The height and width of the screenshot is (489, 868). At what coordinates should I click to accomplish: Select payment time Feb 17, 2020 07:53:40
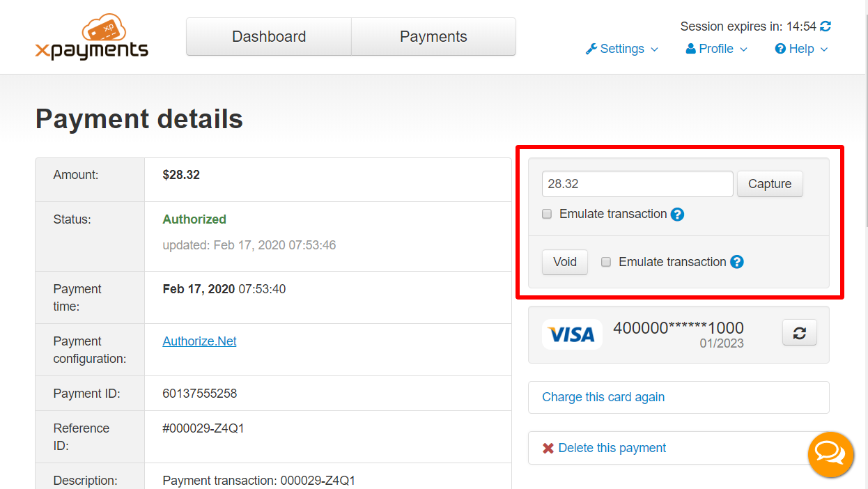tap(224, 289)
